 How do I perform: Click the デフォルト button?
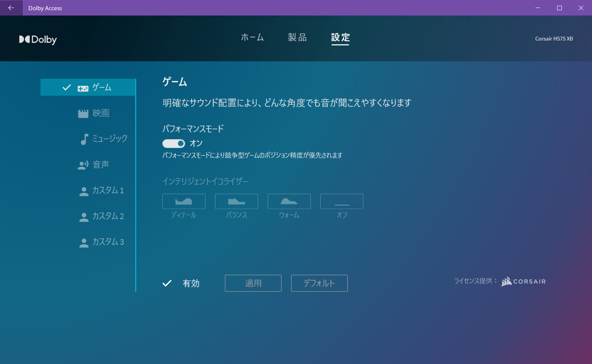point(319,283)
